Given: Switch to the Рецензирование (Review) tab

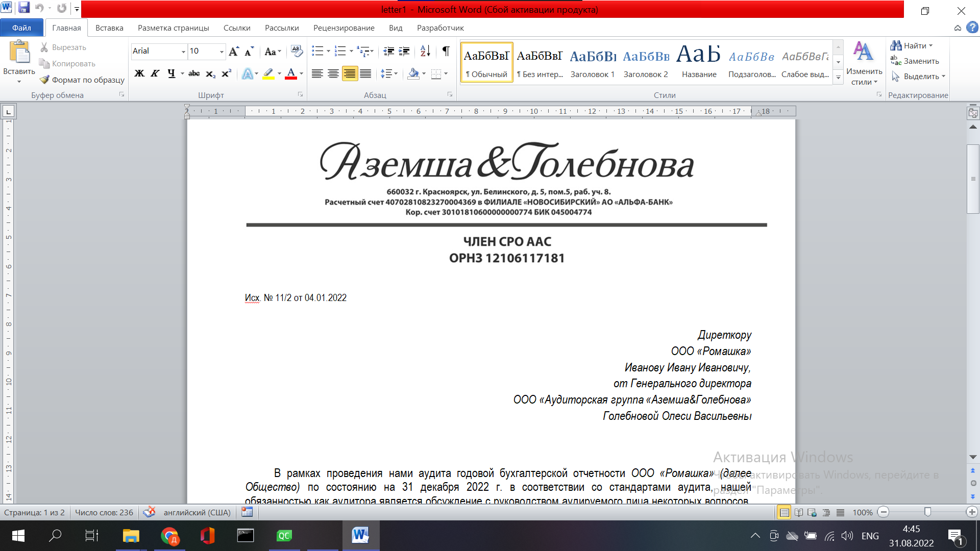Looking at the screenshot, I should [344, 28].
